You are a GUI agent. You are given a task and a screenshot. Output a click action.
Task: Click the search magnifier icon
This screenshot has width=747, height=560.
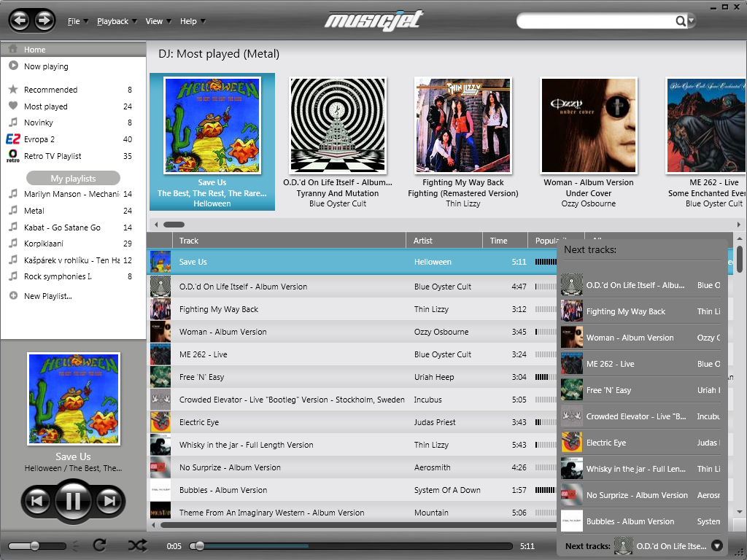coord(681,21)
